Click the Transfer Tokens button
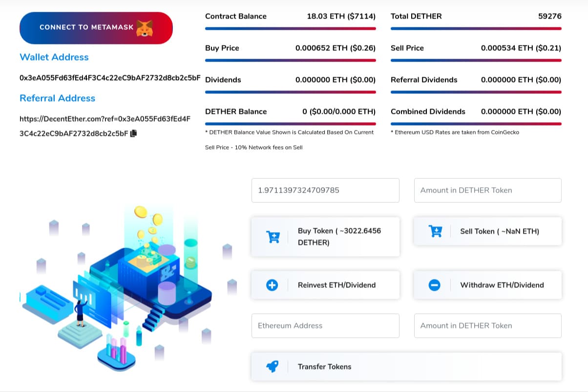588x392 pixels. [x=406, y=367]
